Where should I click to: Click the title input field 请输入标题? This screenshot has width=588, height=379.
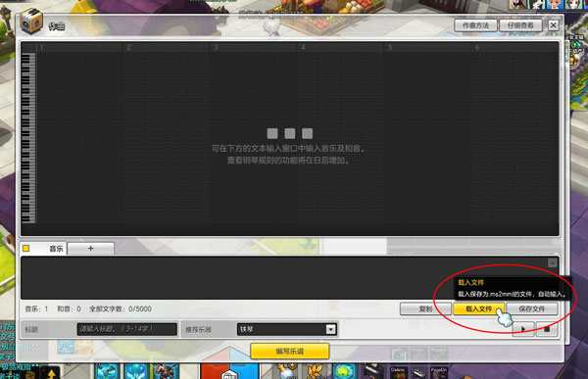126,329
